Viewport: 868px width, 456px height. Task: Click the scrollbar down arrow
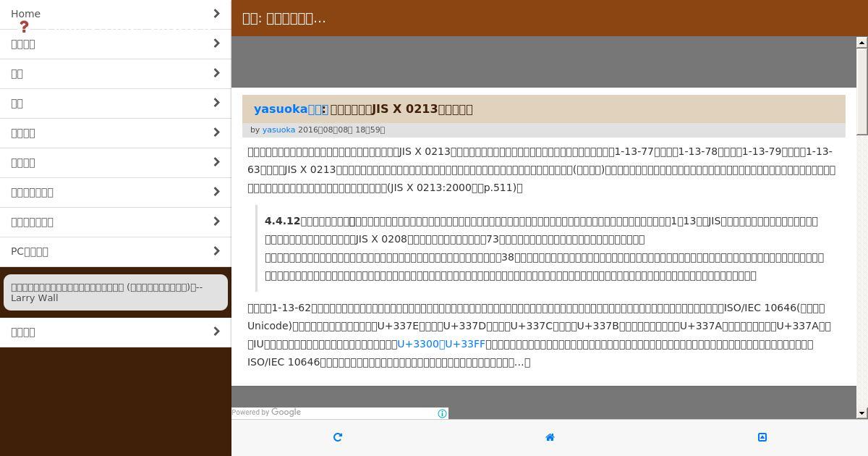861,413
